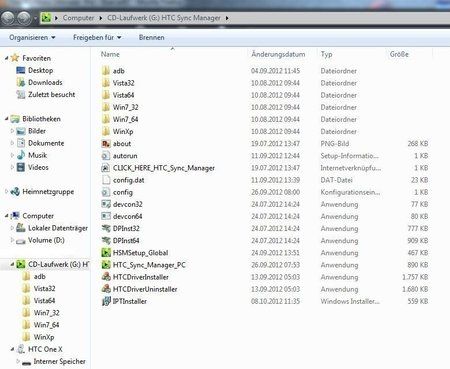Click the Favoriten star icon in sidebar

[x=15, y=58]
